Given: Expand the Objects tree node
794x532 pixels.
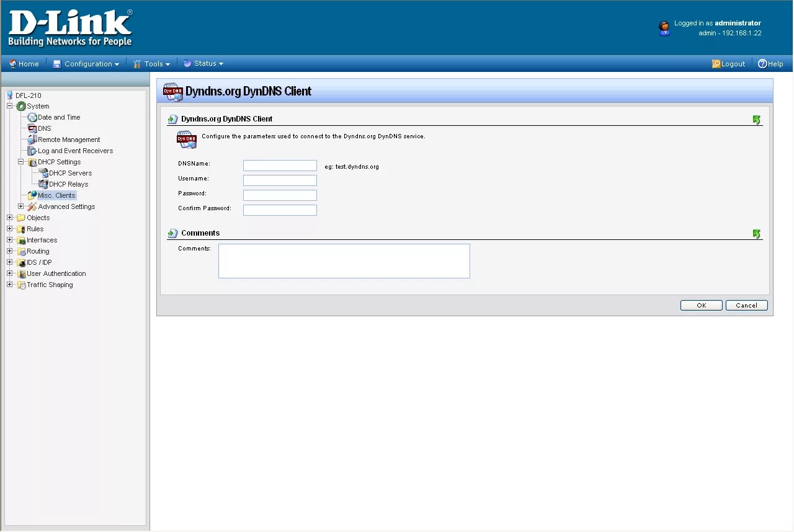Looking at the screenshot, I should point(9,218).
